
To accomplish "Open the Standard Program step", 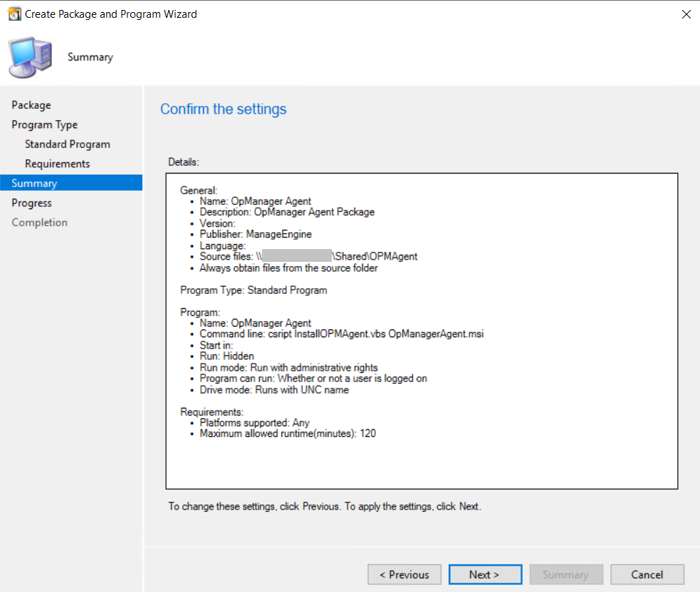I will [x=67, y=144].
